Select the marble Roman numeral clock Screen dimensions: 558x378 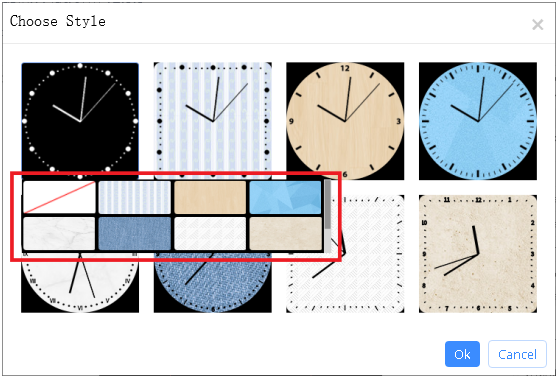[x=80, y=283]
